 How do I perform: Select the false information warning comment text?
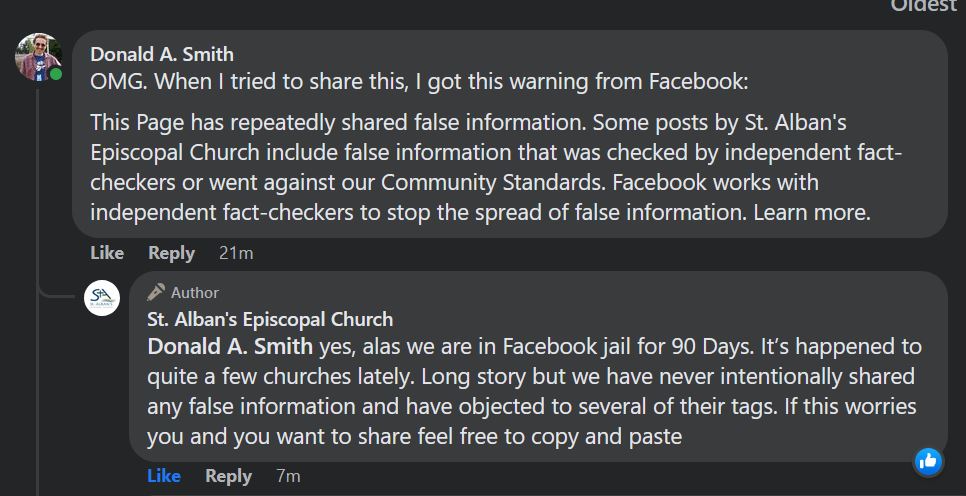497,168
